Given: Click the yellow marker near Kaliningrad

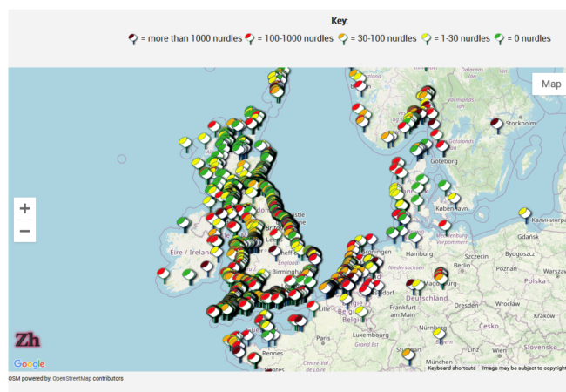Looking at the screenshot, I should click(524, 213).
